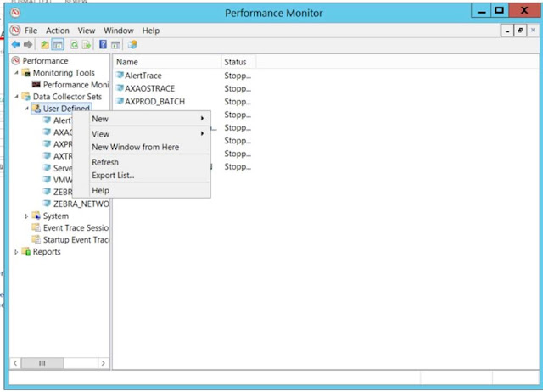Select the AlertTrace row in the list
This screenshot has height=392, width=543.
tap(183, 76)
